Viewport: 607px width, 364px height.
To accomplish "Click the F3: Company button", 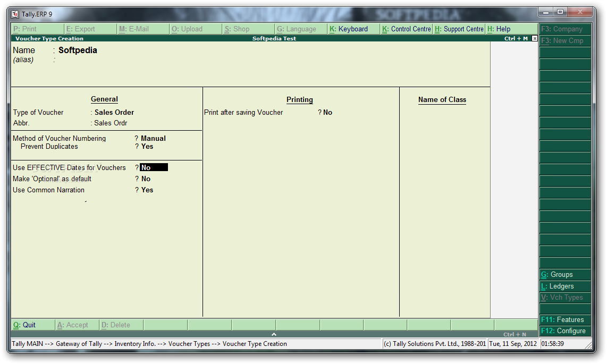I will (x=565, y=29).
